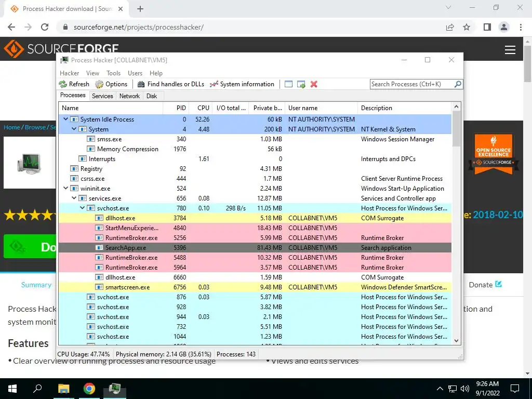Screen dimensions: 532x399
Task: Collapse the svchost.exe PID 780 node
Action: [82, 208]
